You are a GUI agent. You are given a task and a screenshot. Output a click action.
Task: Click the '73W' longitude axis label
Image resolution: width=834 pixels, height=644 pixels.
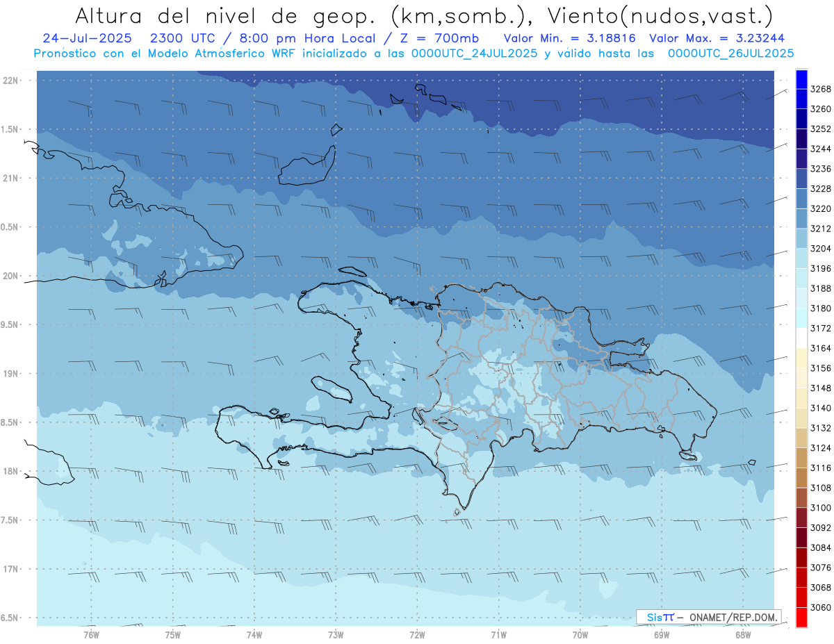coord(336,634)
